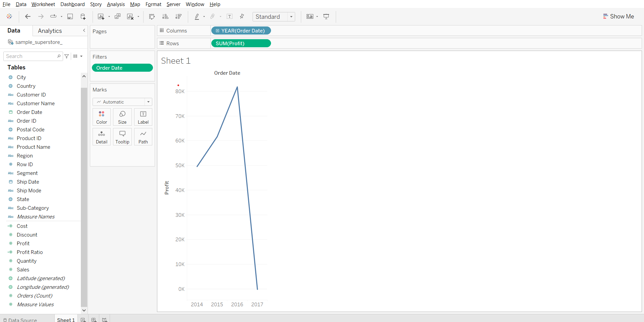This screenshot has height=322, width=644.
Task: Click the Color button in the Marks card
Action: [102, 117]
